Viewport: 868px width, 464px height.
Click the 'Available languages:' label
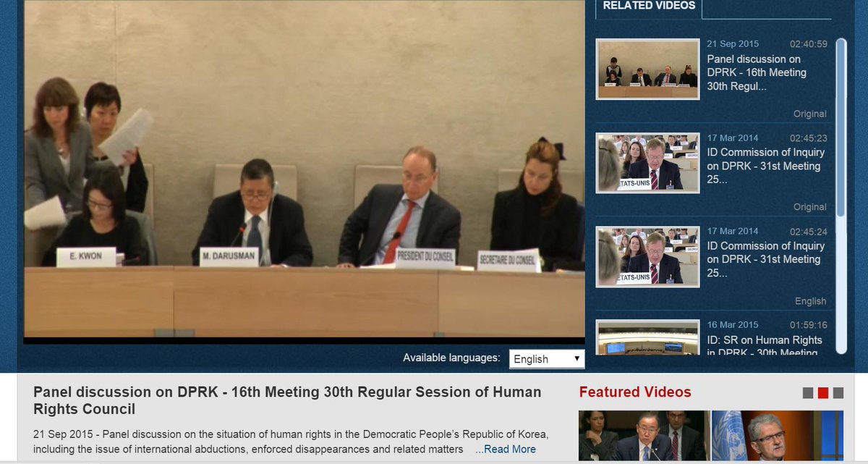451,358
